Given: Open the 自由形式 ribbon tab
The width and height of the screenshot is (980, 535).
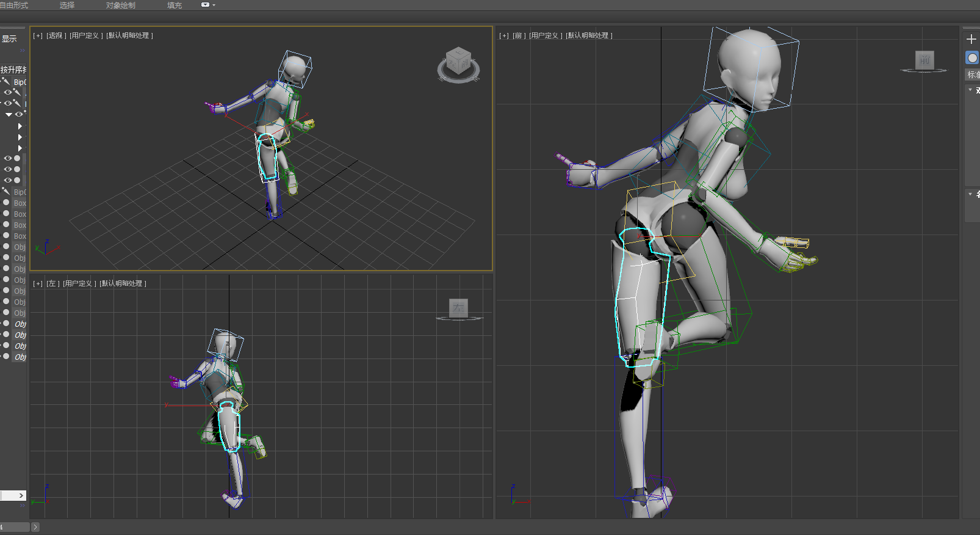Looking at the screenshot, I should click(14, 5).
